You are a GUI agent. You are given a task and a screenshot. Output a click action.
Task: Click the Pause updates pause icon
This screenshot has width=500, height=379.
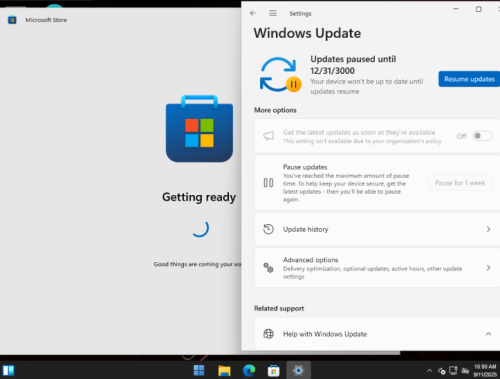268,183
